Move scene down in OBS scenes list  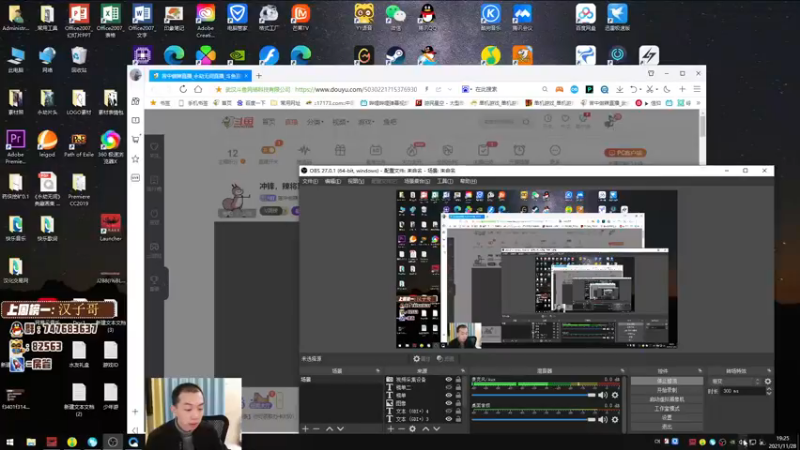340,429
